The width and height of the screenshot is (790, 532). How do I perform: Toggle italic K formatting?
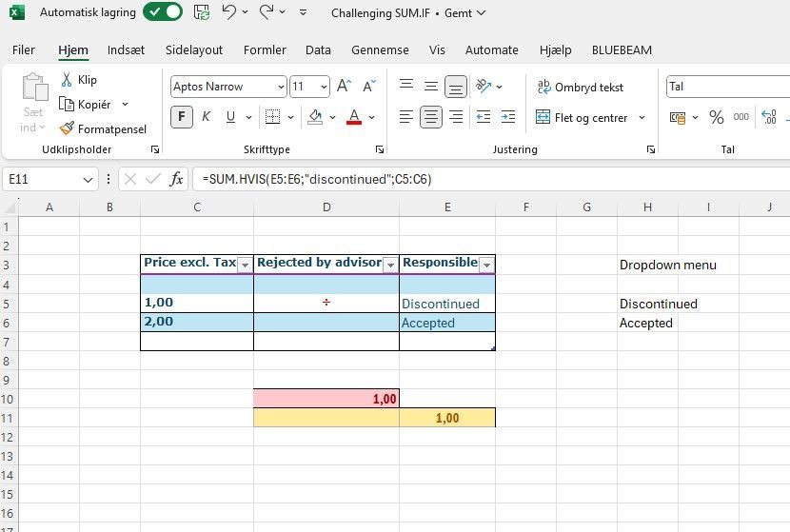point(206,117)
